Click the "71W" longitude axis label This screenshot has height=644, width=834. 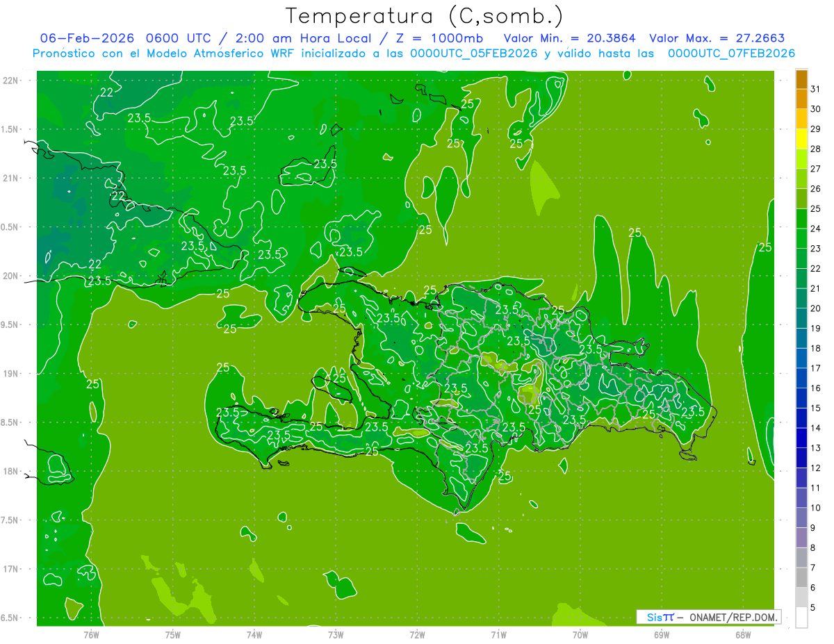498,634
